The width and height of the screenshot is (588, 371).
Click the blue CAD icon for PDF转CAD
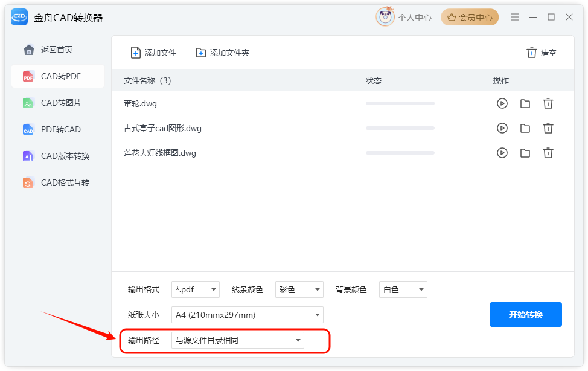(x=28, y=129)
